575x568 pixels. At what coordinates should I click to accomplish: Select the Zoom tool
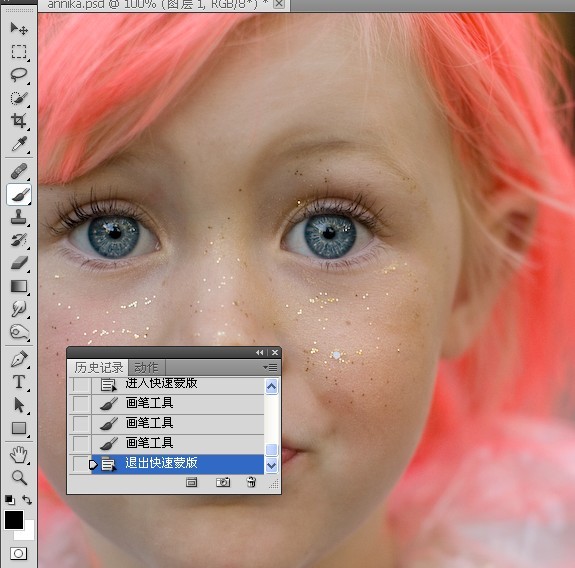tap(19, 477)
